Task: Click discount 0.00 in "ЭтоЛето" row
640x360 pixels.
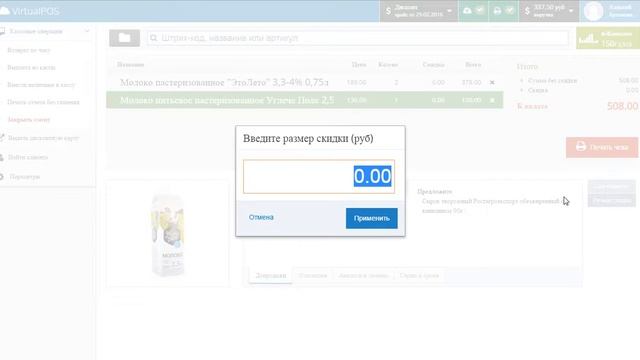Action: (438, 82)
